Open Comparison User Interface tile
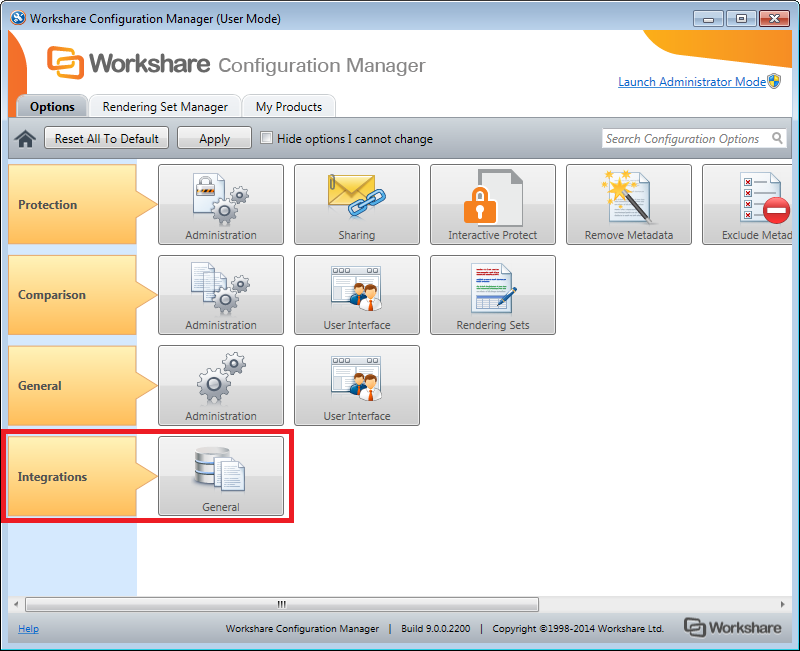This screenshot has width=800, height=651. pyautogui.click(x=357, y=295)
